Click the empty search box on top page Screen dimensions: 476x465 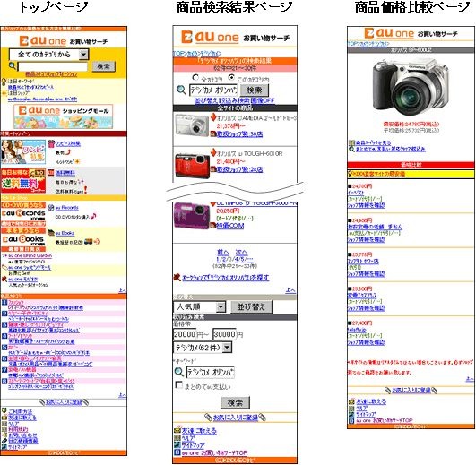pos(53,66)
